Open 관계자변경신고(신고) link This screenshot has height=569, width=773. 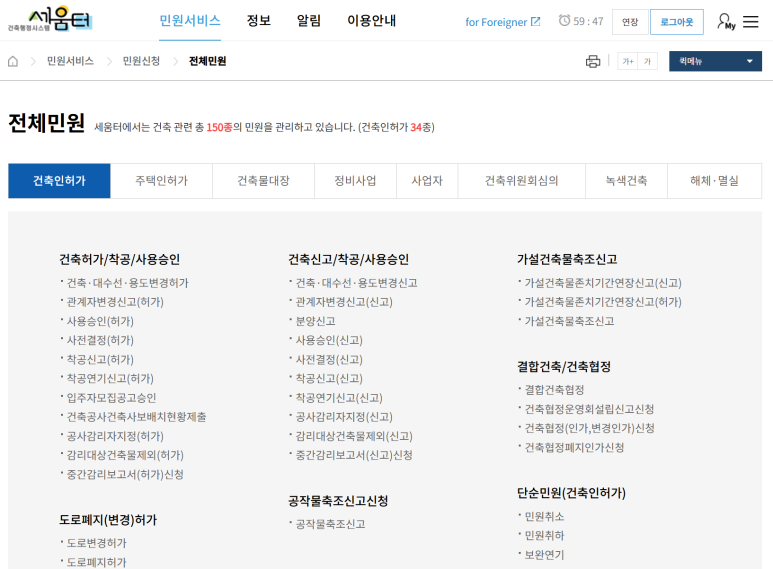tap(344, 302)
